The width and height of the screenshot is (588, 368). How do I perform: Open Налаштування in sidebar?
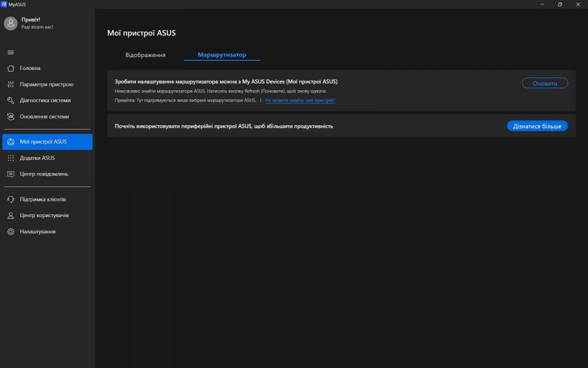tap(47, 231)
